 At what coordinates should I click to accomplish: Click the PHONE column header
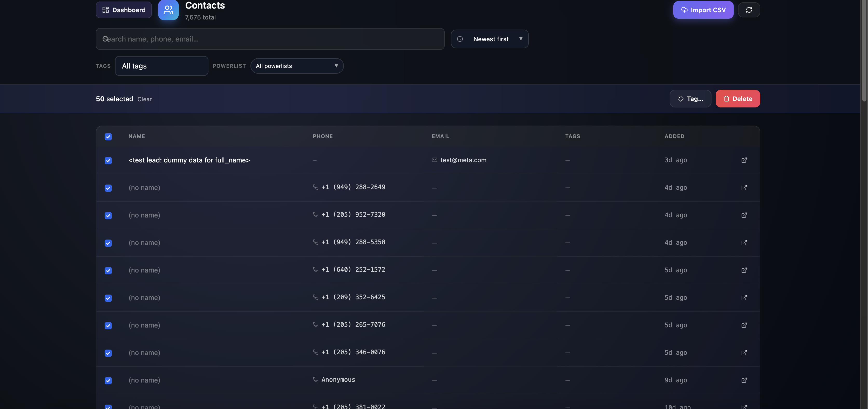(322, 136)
